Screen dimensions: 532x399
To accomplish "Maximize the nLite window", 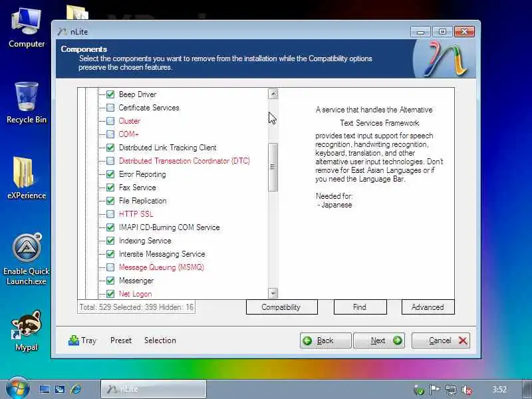I will 442,31.
